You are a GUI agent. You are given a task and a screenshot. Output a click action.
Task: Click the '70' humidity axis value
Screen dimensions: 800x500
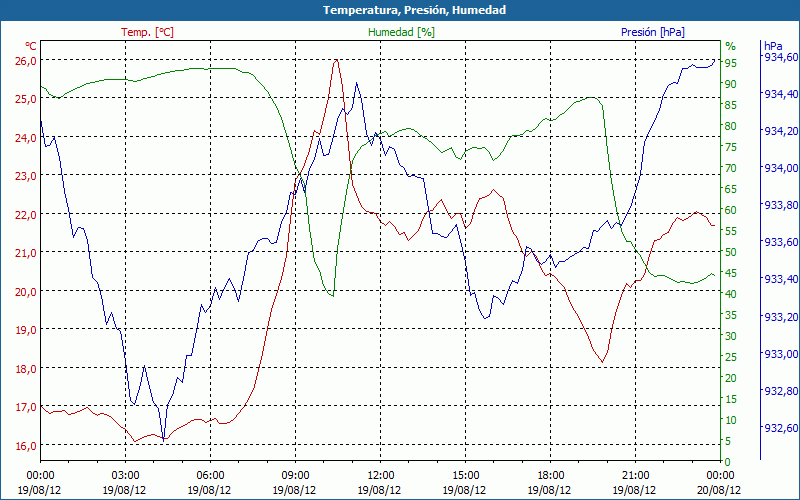730,168
